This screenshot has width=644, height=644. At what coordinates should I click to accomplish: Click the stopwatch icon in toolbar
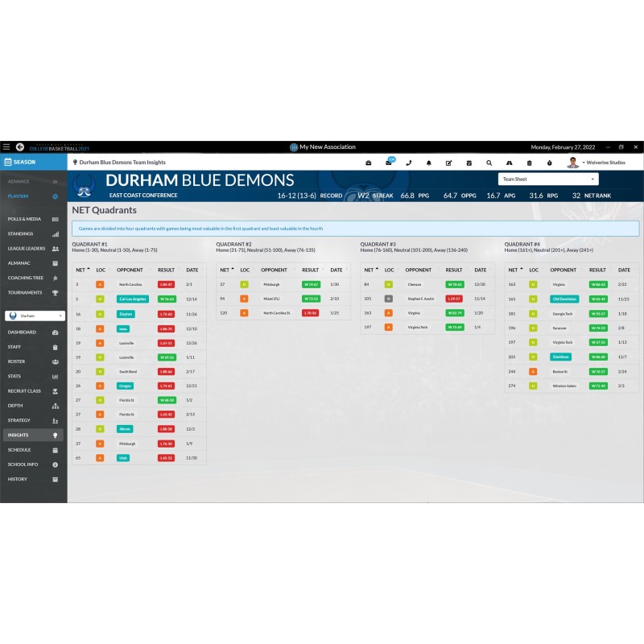(x=550, y=163)
